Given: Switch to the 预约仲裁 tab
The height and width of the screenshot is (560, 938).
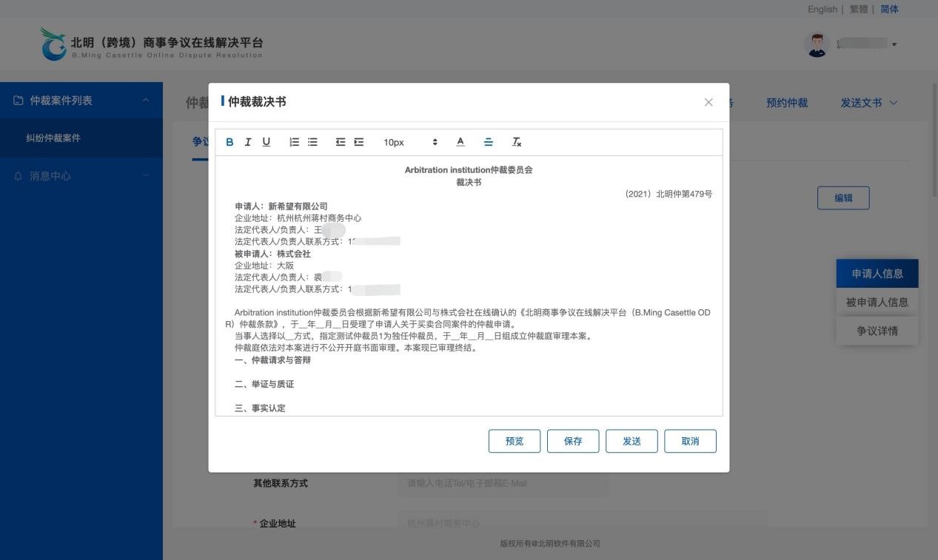Looking at the screenshot, I should point(787,103).
